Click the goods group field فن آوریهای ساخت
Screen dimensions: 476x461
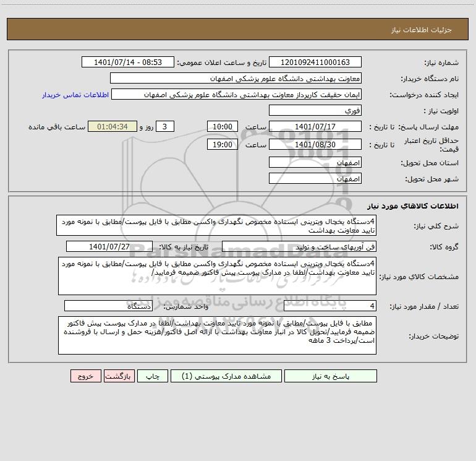[299, 246]
